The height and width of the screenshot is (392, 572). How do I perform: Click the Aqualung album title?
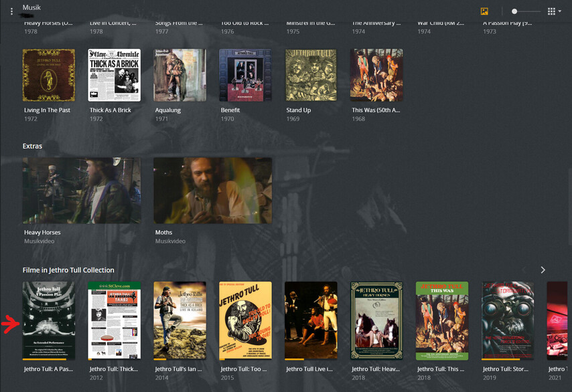[168, 110]
